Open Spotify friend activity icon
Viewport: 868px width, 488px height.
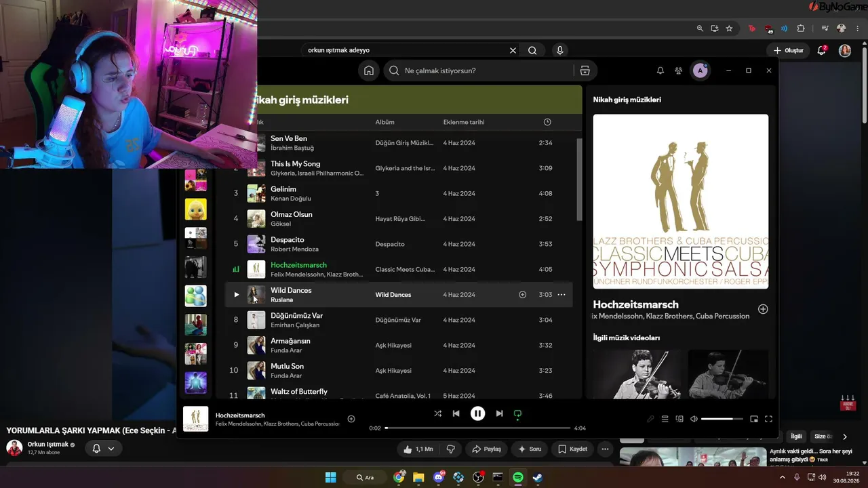[x=678, y=70]
